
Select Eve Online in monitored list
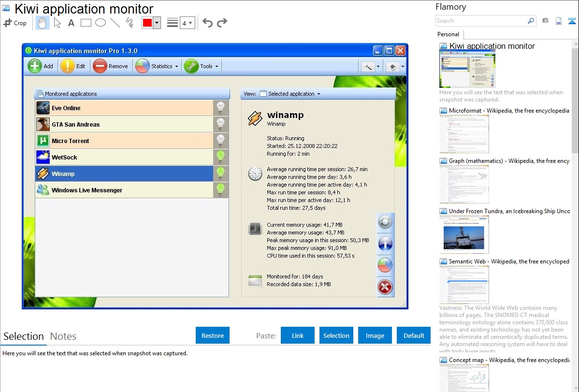pyautogui.click(x=124, y=108)
